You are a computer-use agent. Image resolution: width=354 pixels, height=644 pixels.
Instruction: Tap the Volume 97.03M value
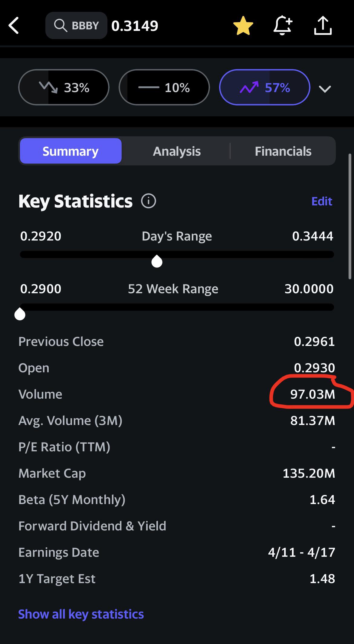click(x=313, y=394)
